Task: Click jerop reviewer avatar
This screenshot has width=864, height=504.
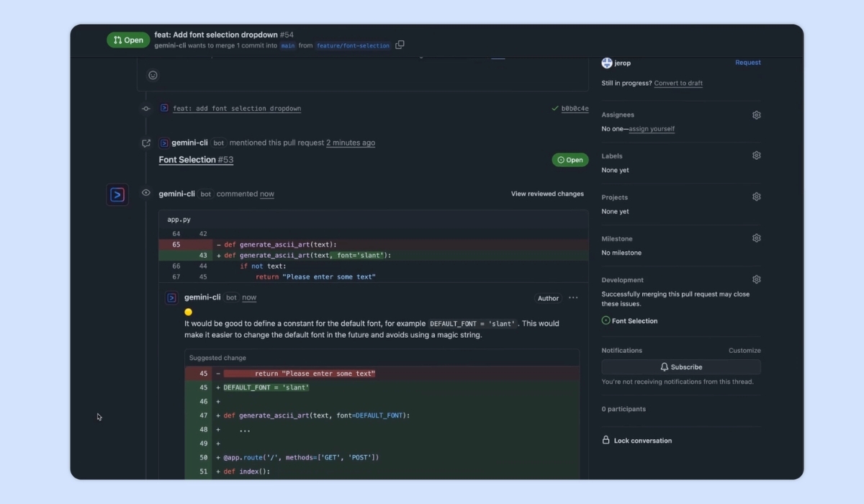Action: 607,63
